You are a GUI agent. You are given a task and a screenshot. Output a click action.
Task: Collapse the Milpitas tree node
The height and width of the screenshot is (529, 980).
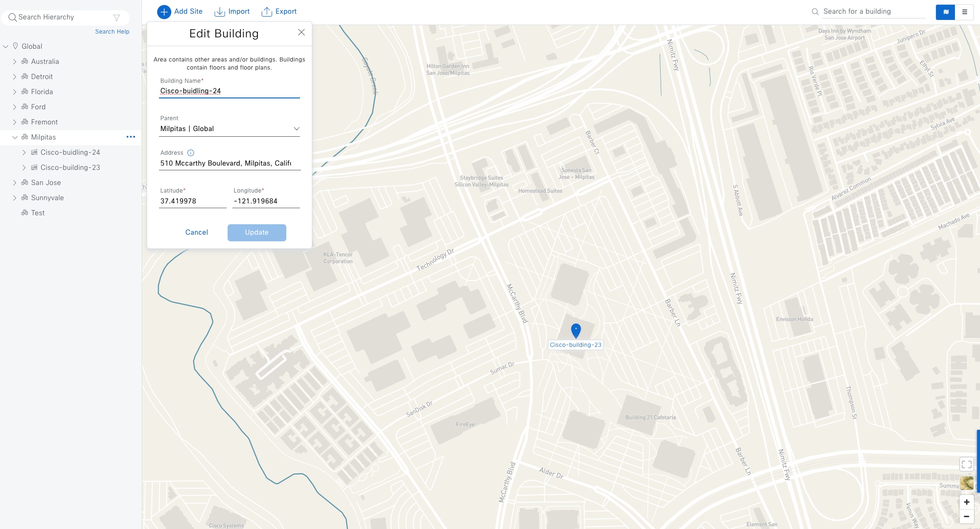tap(14, 137)
